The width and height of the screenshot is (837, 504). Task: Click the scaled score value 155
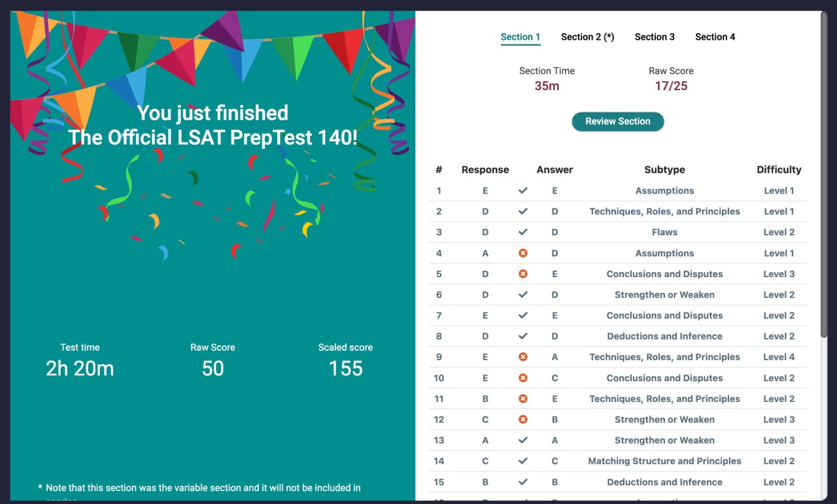tap(345, 369)
